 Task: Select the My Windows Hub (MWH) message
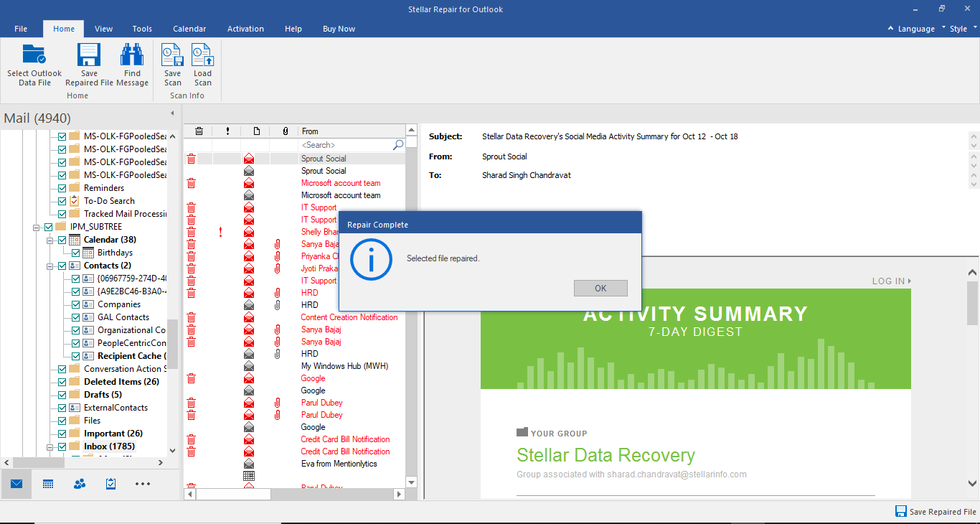(x=344, y=366)
